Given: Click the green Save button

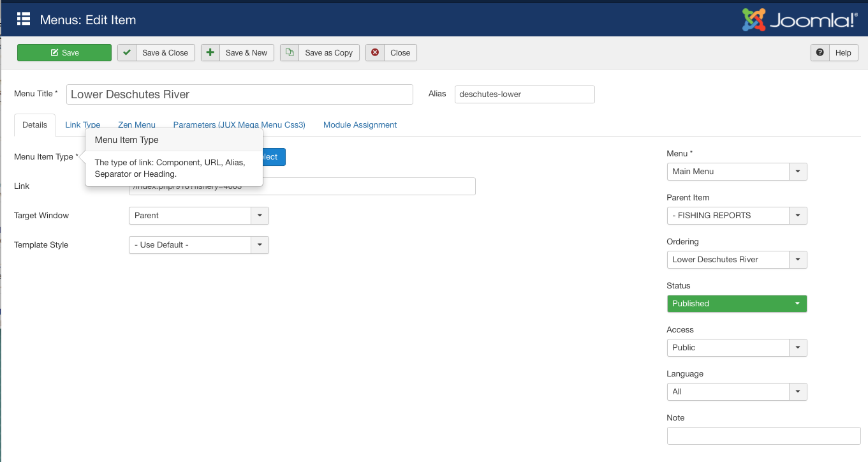Looking at the screenshot, I should 64,52.
